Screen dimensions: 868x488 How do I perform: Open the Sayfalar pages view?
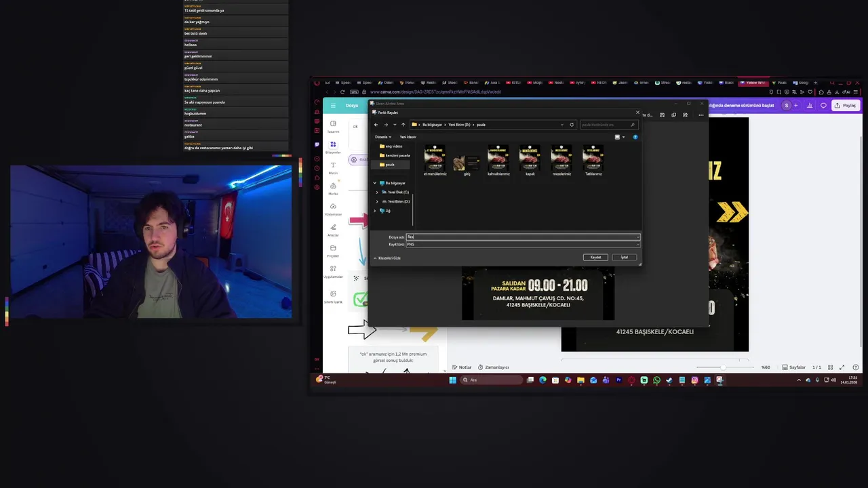coord(793,367)
